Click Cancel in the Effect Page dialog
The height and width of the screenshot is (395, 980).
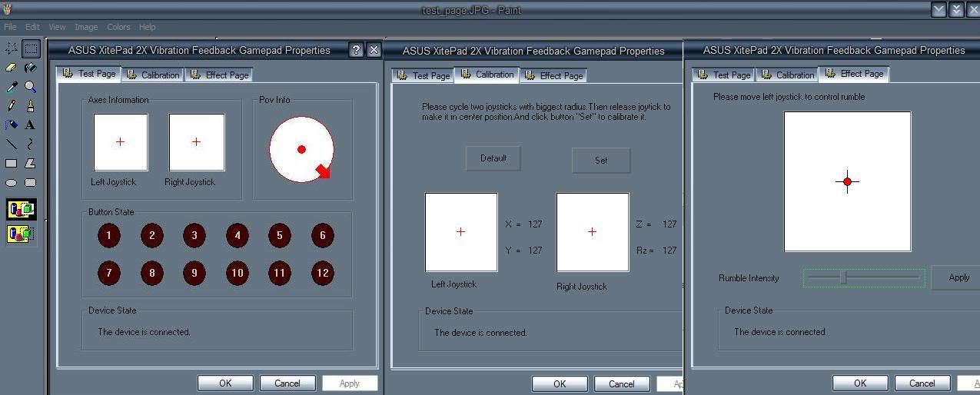coord(922,383)
